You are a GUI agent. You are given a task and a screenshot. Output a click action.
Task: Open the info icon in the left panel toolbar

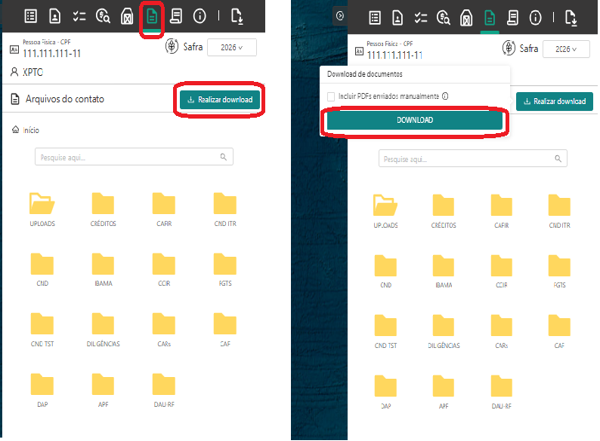point(199,16)
